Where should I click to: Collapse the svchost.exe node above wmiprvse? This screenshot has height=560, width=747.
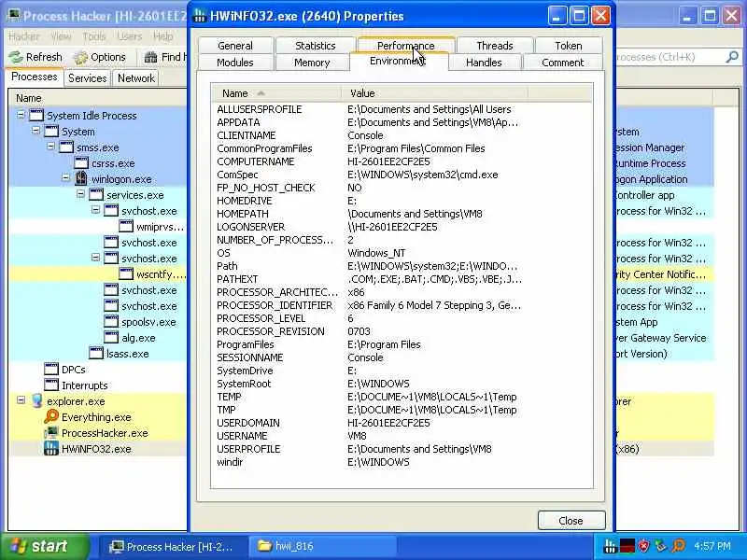pos(96,210)
